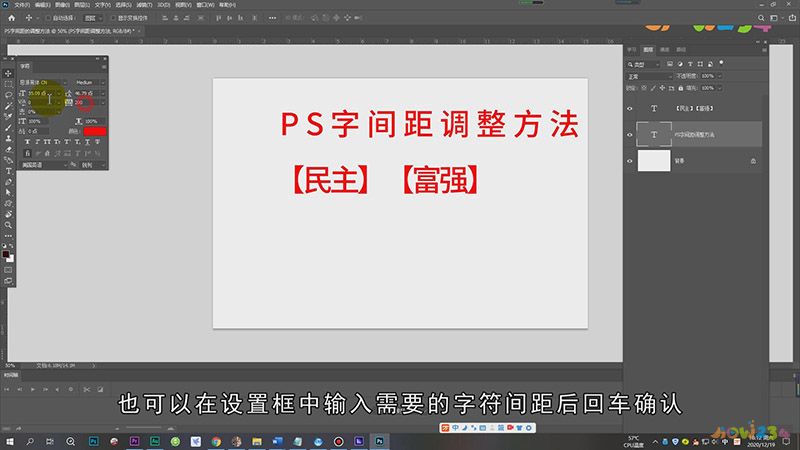The height and width of the screenshot is (450, 800).
Task: Click the tracking value input field
Action: coord(86,103)
